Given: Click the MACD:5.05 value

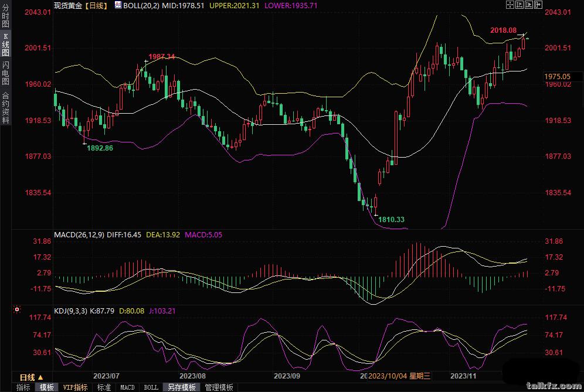Looking at the screenshot, I should [203, 235].
